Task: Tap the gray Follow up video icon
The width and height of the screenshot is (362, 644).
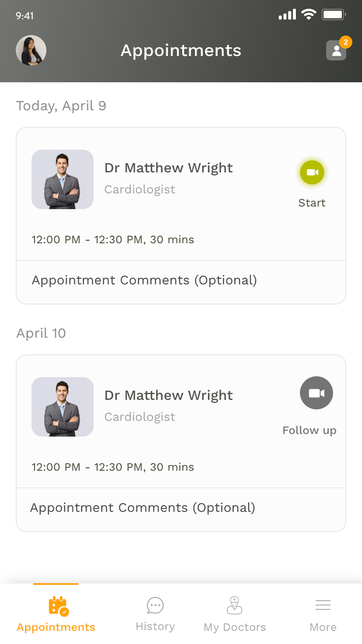Action: [316, 393]
